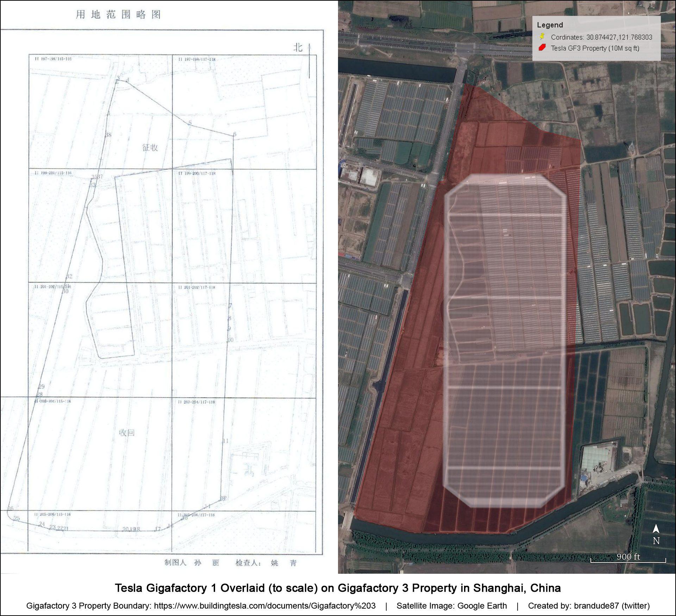This screenshot has height=616, width=676.
Task: Click the 900 ft scale bar
Action: [628, 559]
